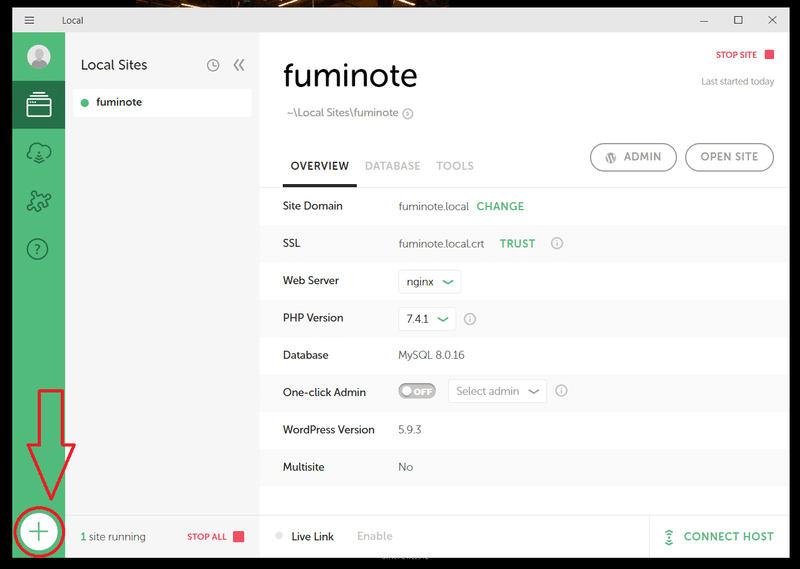Open the Add-ons puzzle icon
Screen dimensions: 800x569
point(39,201)
